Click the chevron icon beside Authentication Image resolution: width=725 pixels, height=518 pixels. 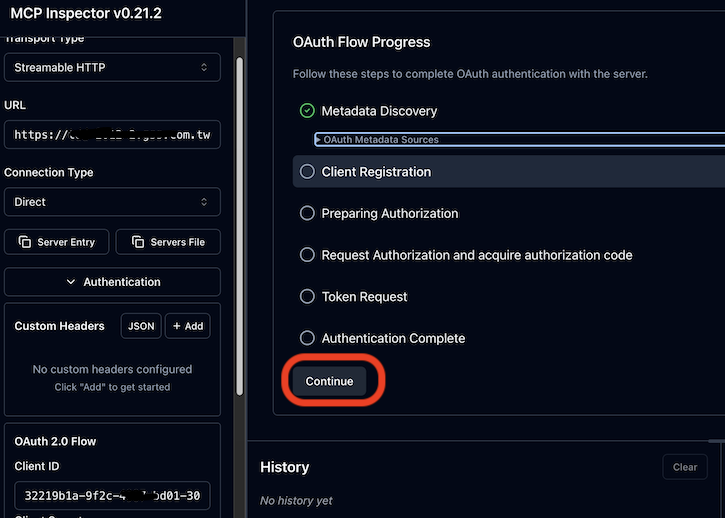pyautogui.click(x=71, y=282)
